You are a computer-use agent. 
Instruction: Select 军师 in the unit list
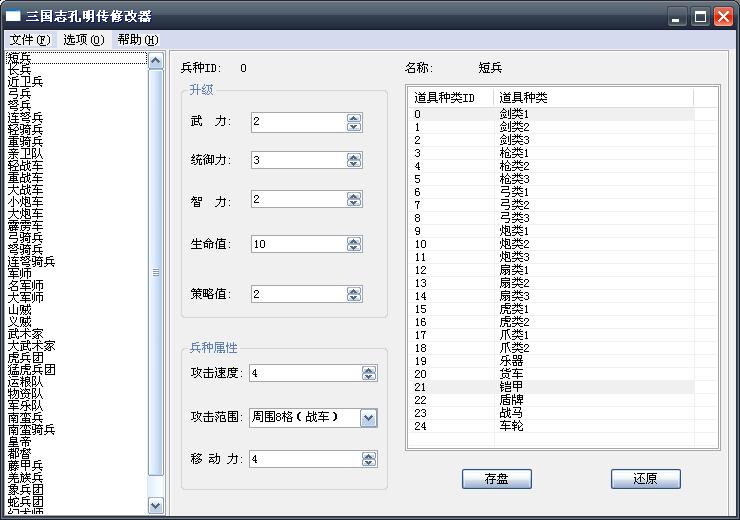tap(20, 274)
